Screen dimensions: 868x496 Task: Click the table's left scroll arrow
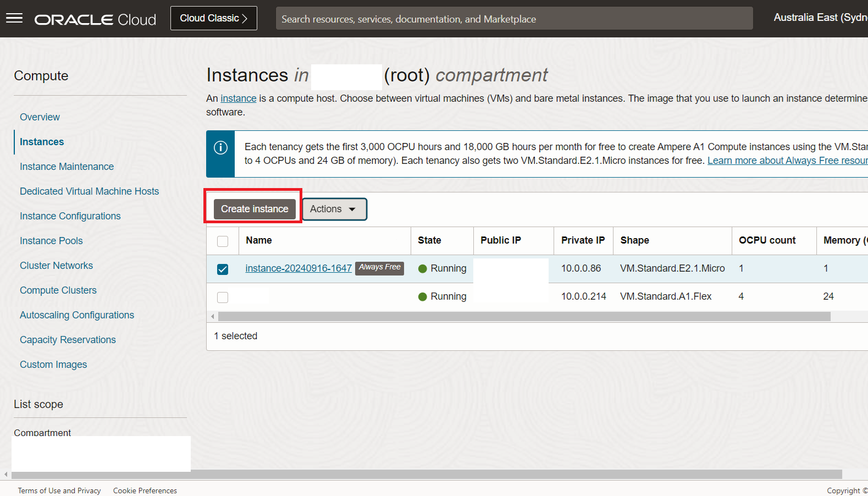coord(213,317)
